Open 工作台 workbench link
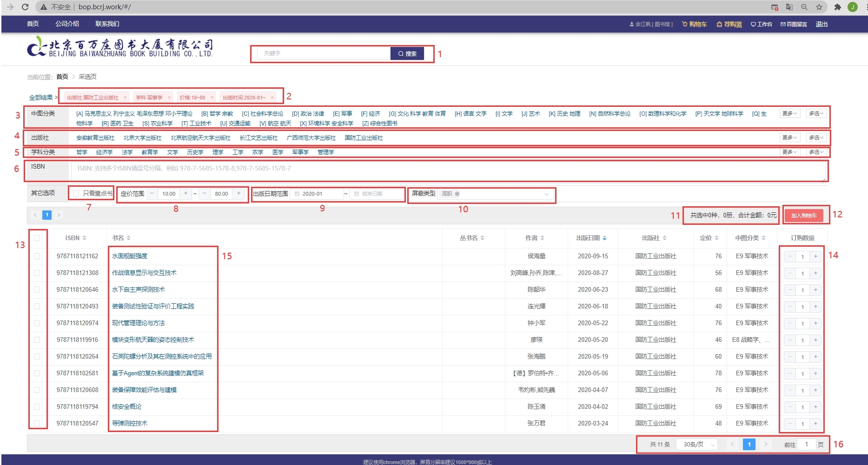Screen dimensions: 868x465 762,24
